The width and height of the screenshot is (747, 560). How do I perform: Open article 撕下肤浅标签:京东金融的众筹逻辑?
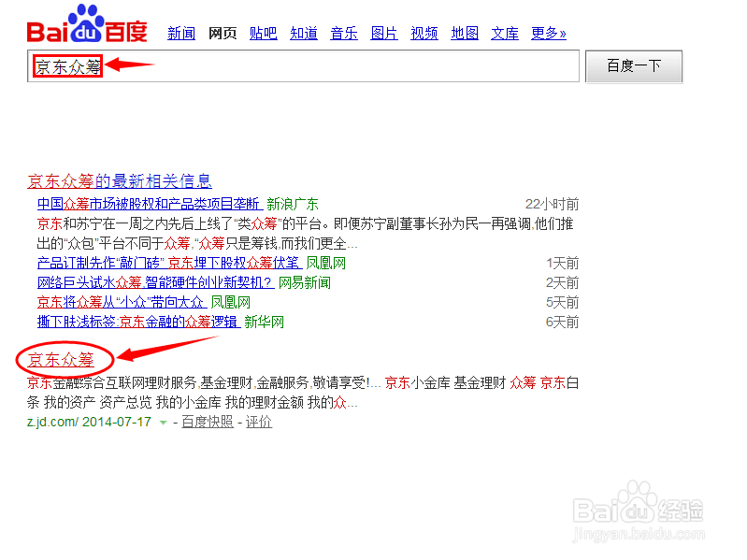point(138,322)
